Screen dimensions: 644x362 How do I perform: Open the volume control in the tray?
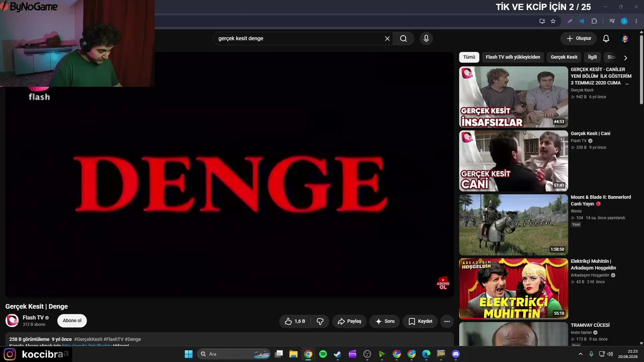610,354
